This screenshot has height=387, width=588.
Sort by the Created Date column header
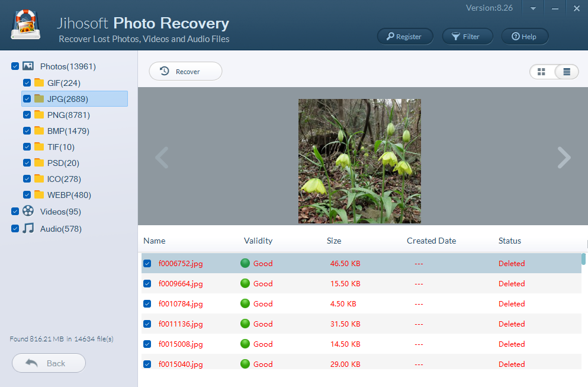pyautogui.click(x=431, y=241)
